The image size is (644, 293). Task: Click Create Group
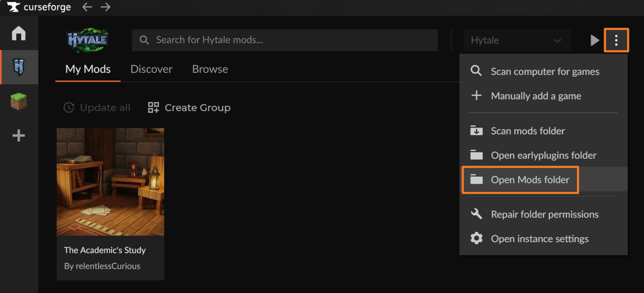(x=189, y=108)
